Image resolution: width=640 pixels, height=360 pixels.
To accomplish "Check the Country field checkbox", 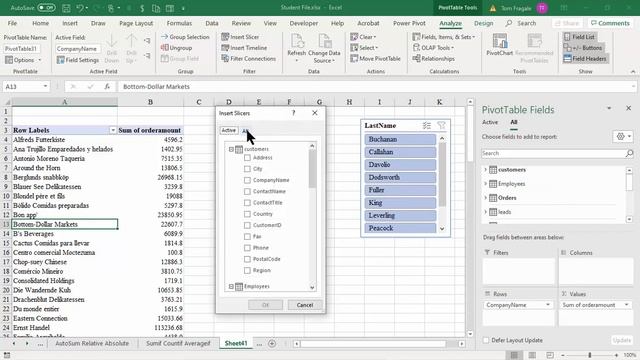I will (247, 214).
